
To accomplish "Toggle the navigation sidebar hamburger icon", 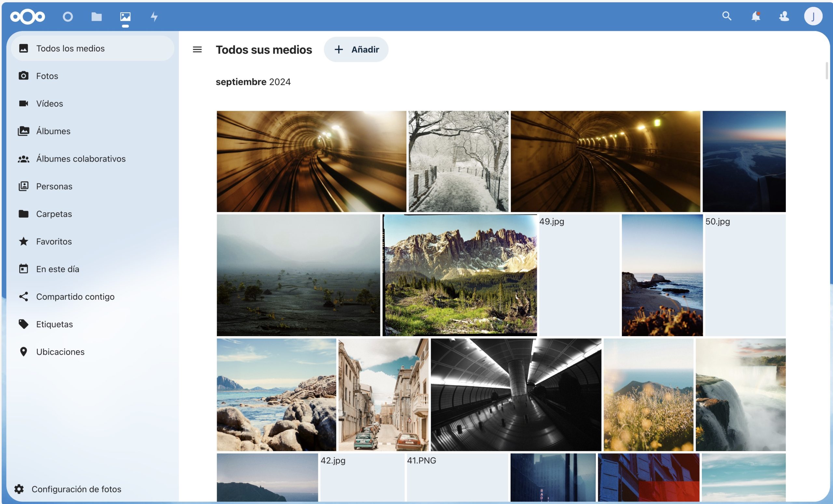I will point(197,50).
